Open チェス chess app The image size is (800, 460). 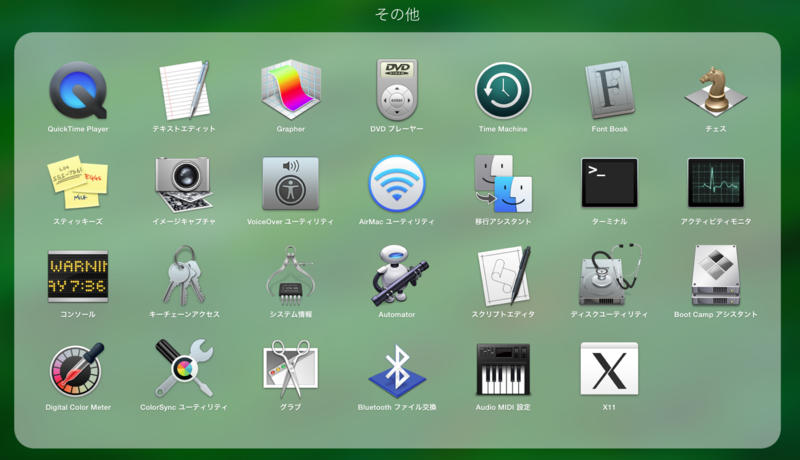tap(716, 91)
